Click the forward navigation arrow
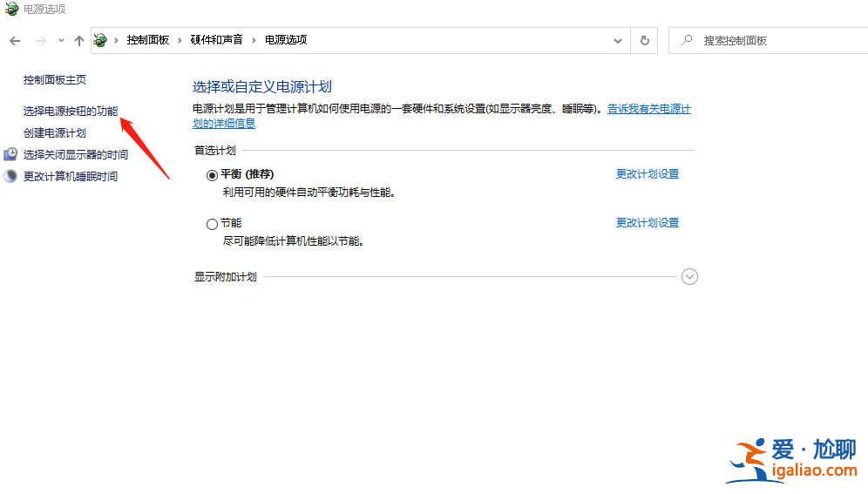The height and width of the screenshot is (494, 868). (40, 40)
